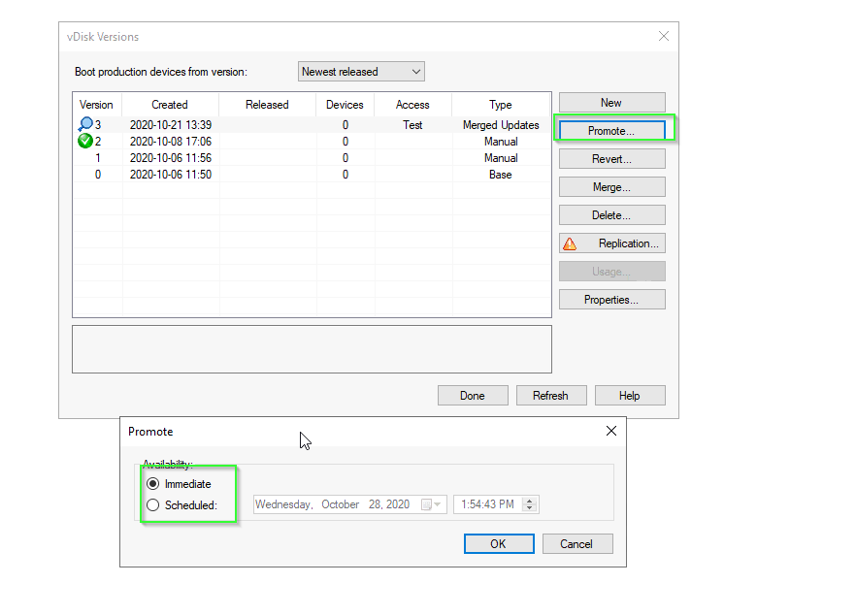Click the Merge... button

[x=612, y=187]
